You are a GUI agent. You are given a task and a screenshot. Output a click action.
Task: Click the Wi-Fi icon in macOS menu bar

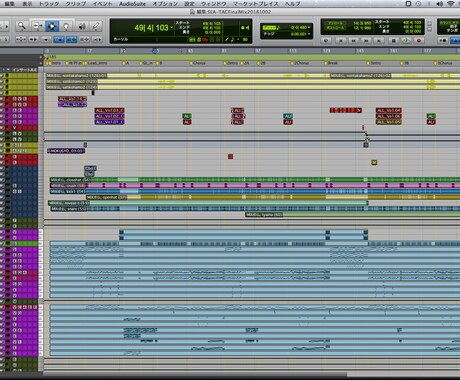(450, 4)
